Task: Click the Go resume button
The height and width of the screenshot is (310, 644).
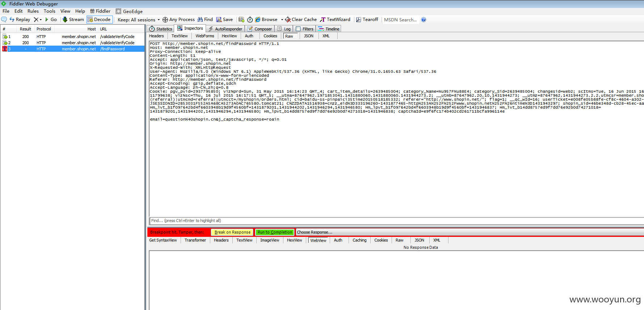Action: [x=51, y=20]
